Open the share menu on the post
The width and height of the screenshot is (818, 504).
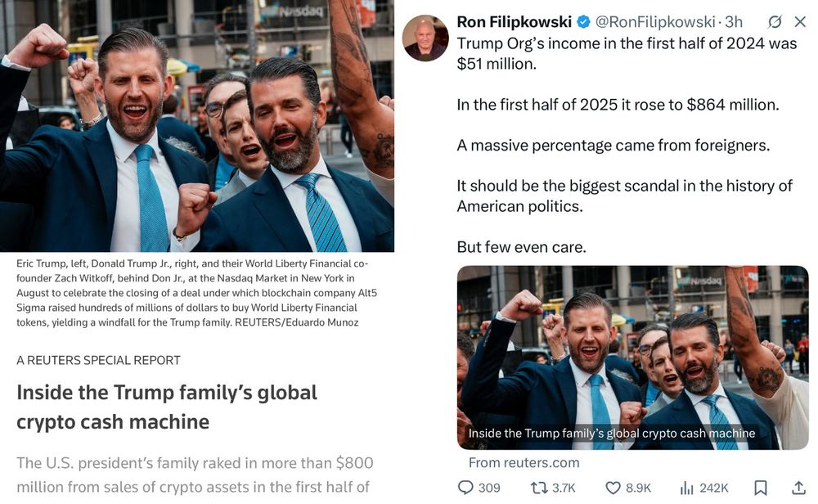(x=799, y=488)
